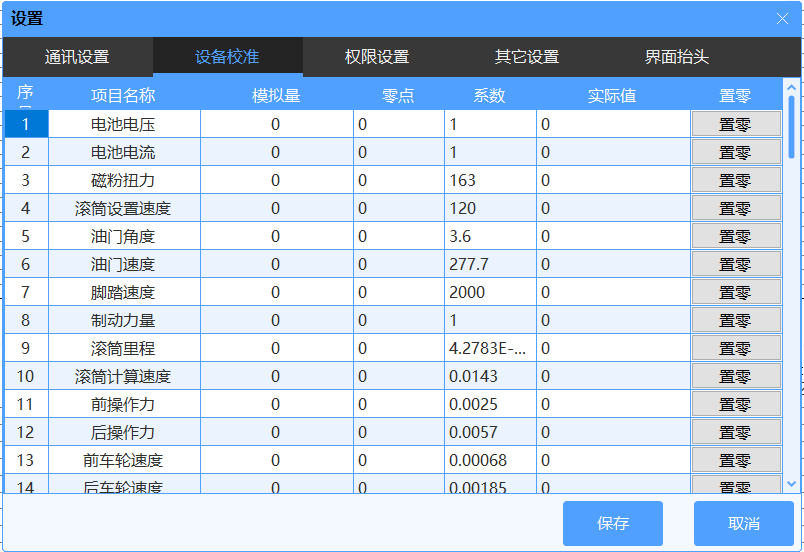This screenshot has height=552, width=804.
Task: Click 置零 button for 电池电压 row
Action: click(735, 125)
